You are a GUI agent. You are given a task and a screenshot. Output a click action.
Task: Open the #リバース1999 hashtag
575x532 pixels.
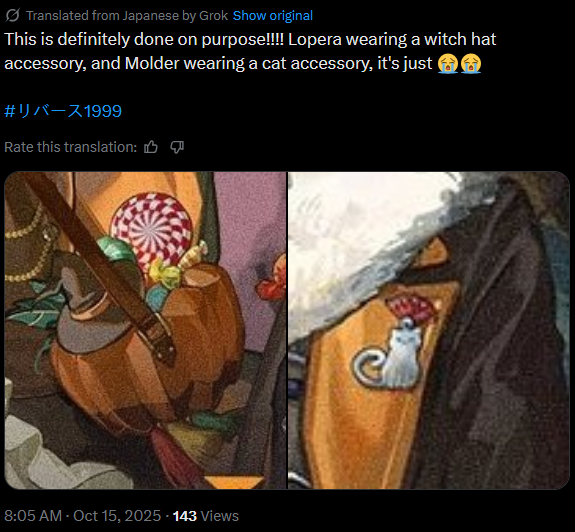63,111
